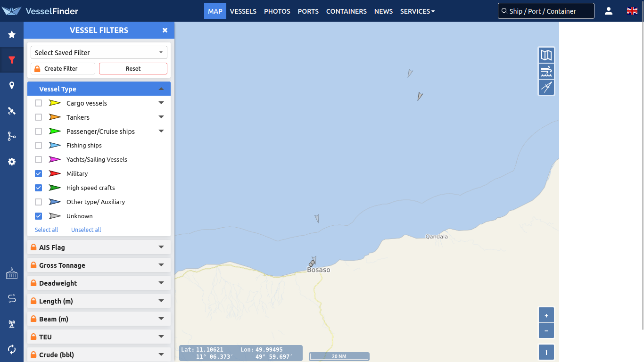Click the Unselect all link
Viewport: 644px width, 362px height.
tap(86, 230)
